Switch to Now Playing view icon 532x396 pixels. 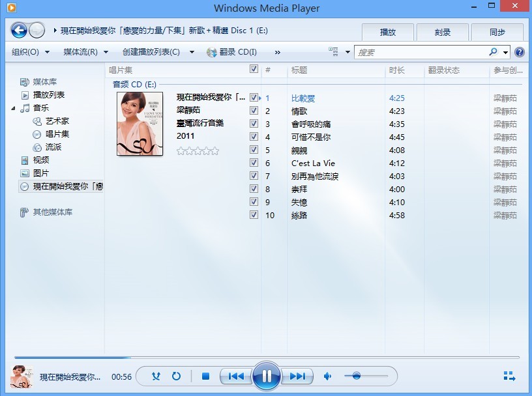(x=509, y=376)
